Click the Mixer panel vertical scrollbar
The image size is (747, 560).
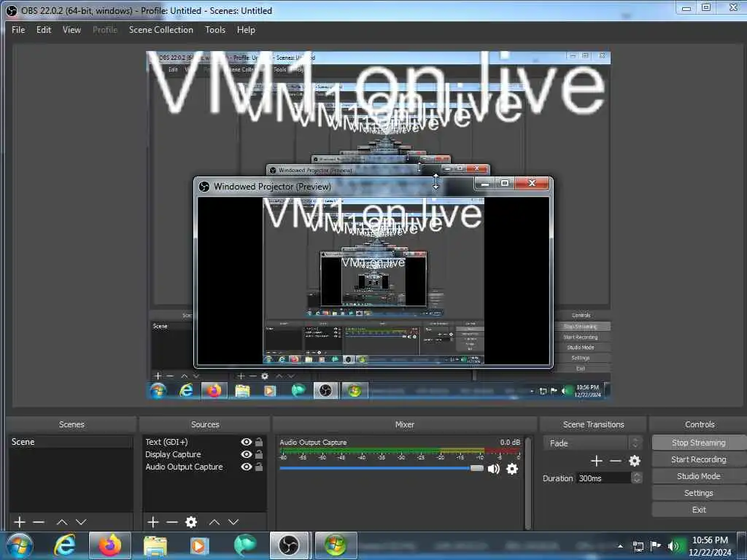[528, 483]
